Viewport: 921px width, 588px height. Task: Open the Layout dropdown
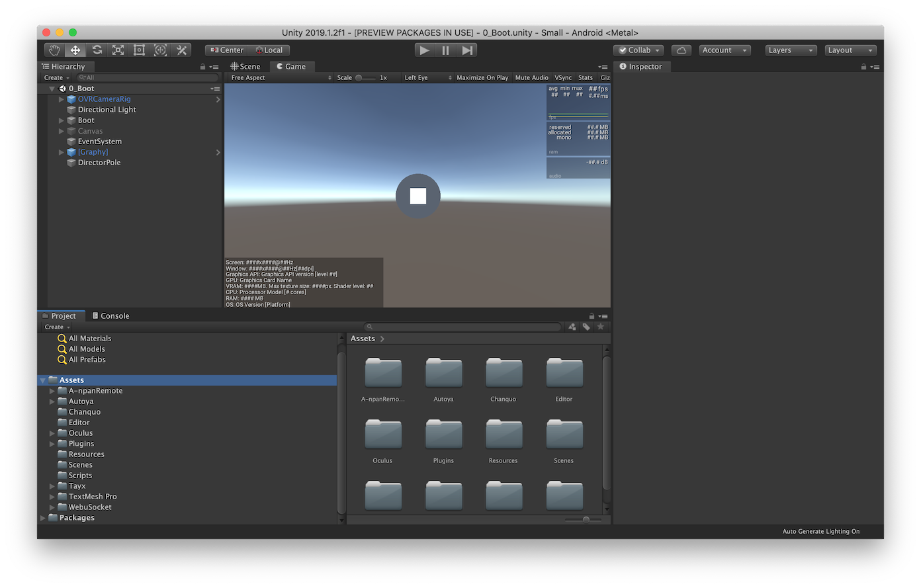click(851, 50)
